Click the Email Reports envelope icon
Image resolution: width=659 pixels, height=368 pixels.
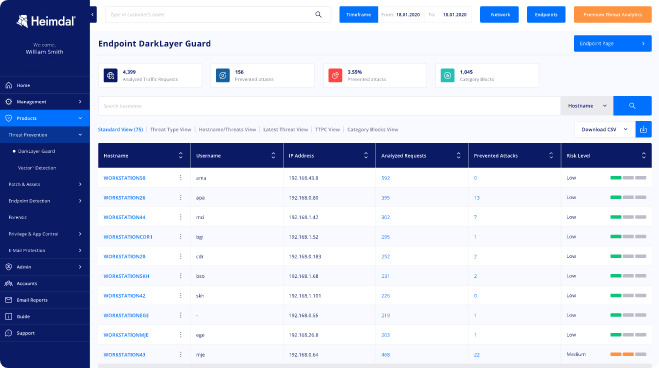point(8,300)
